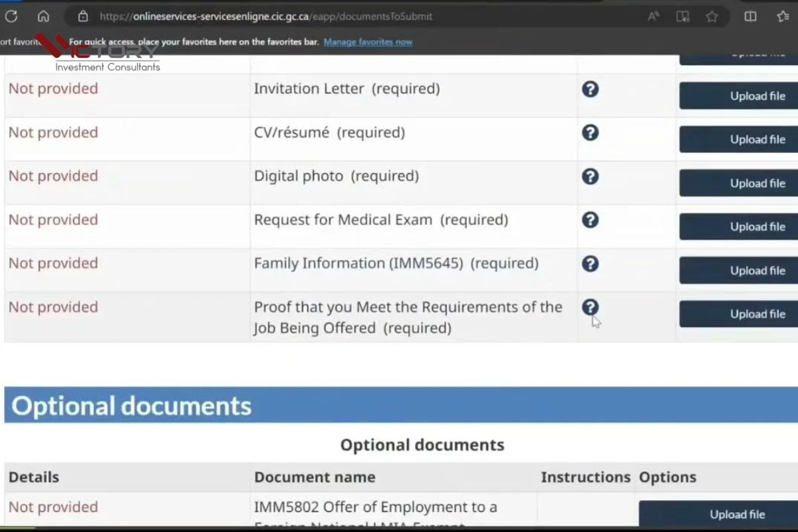Screen dimensions: 798x532
Task: Click the Manage favorites now link
Action: click(368, 42)
